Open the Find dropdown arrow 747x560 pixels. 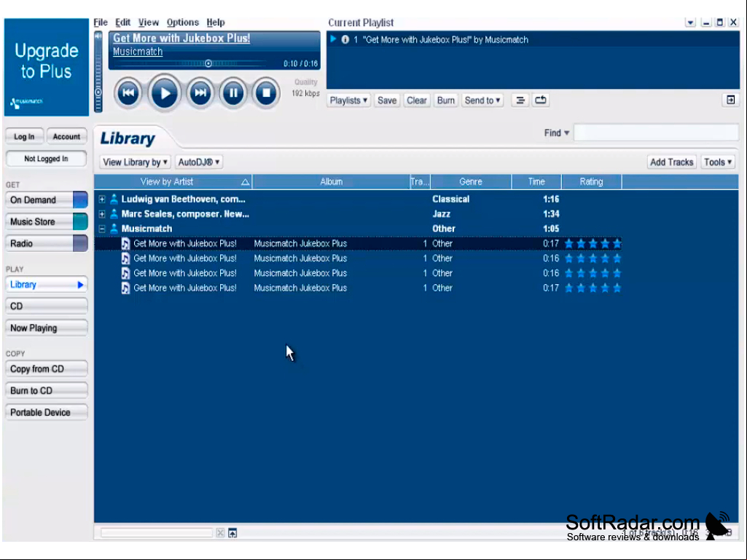click(x=566, y=133)
